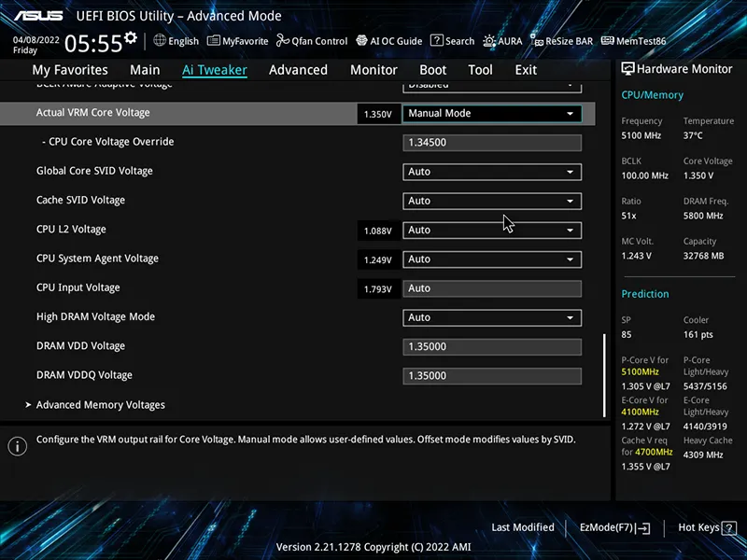Open Cache SVID Voltage dropdown

click(492, 201)
